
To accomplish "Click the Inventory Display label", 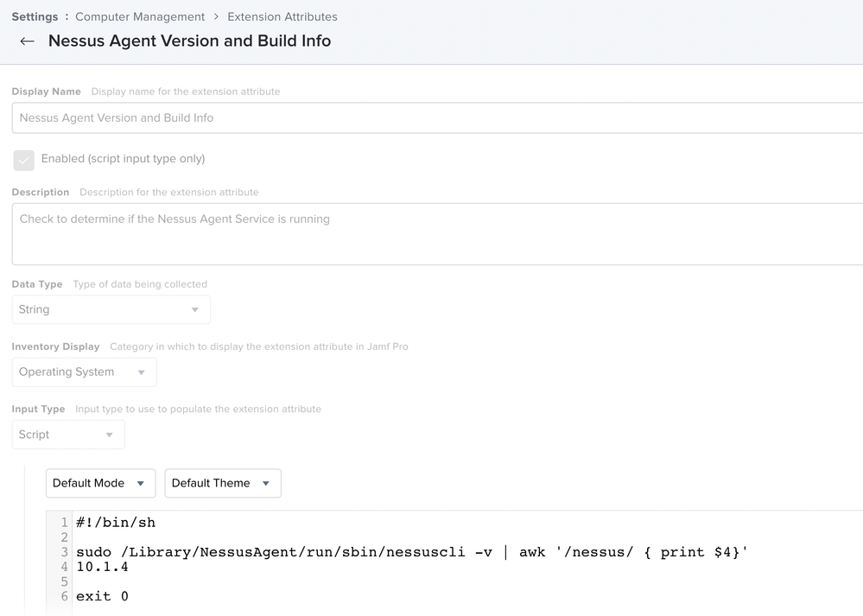I will point(55,346).
